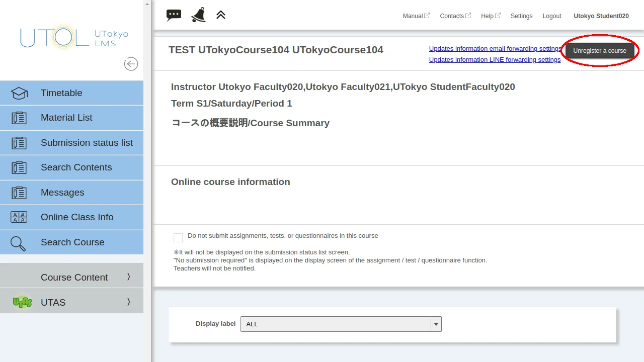
Task: Click the notification bell icon
Action: 198,15
